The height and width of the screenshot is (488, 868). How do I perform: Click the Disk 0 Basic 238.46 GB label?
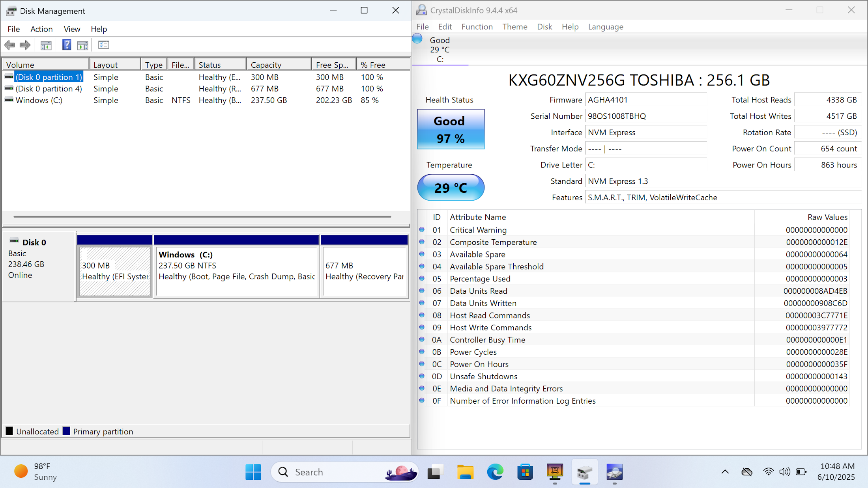click(x=39, y=266)
